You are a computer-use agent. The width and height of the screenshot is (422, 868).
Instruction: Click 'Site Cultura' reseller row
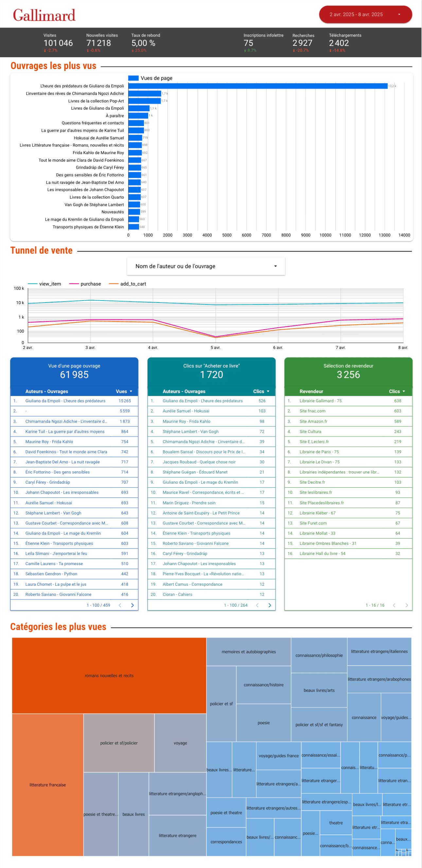[x=348, y=431]
